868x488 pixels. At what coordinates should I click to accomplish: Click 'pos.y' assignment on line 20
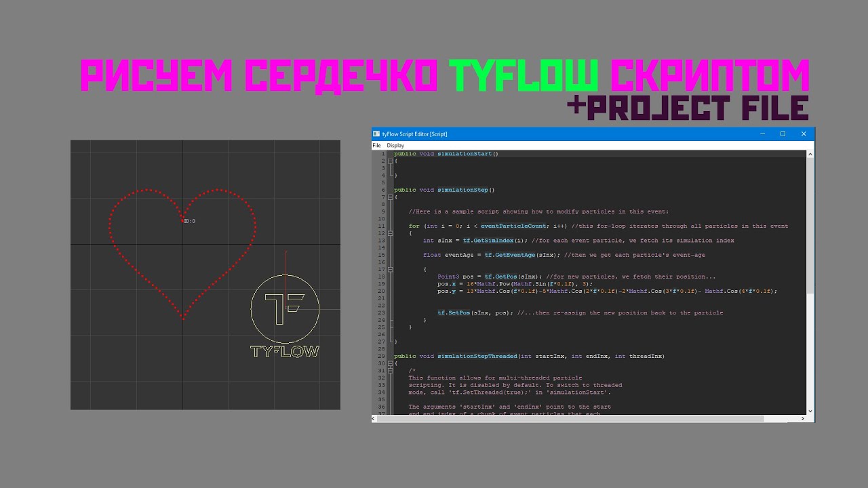[x=446, y=291]
